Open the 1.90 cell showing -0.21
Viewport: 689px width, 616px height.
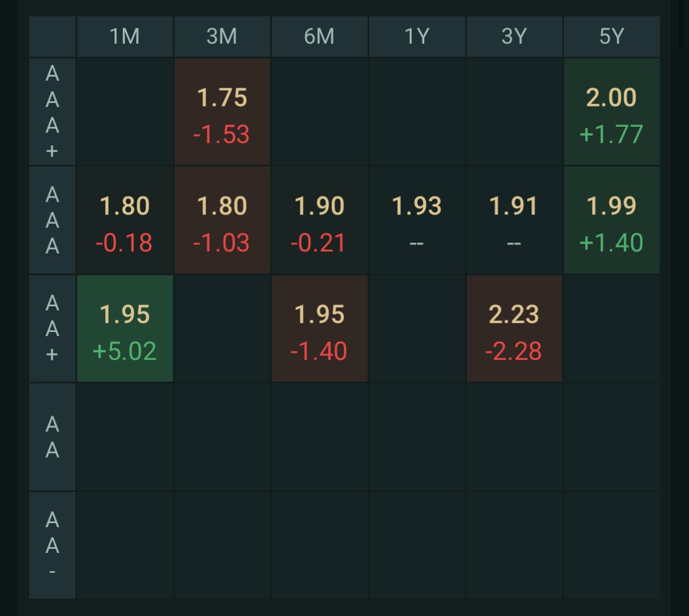point(320,220)
